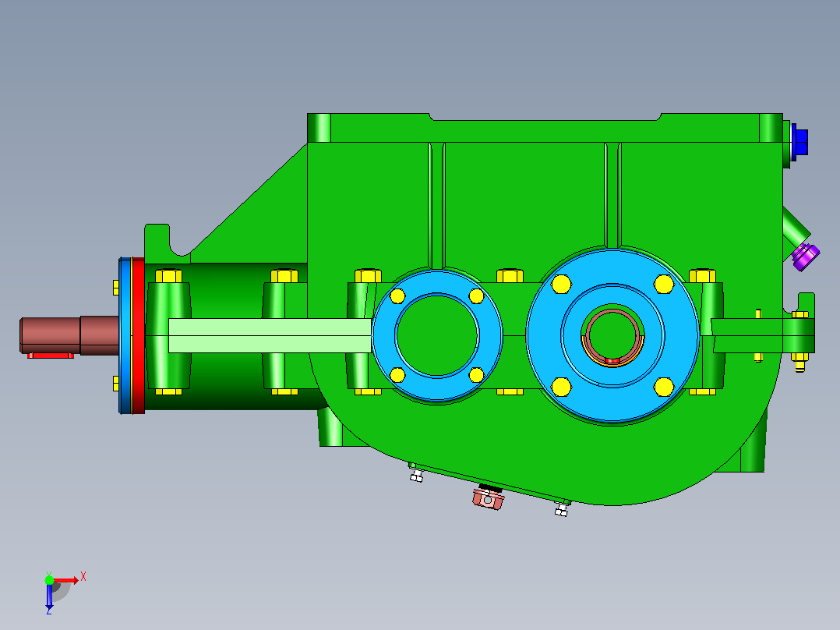Select the top-left yellow bolt on large blue cover

[x=561, y=284]
